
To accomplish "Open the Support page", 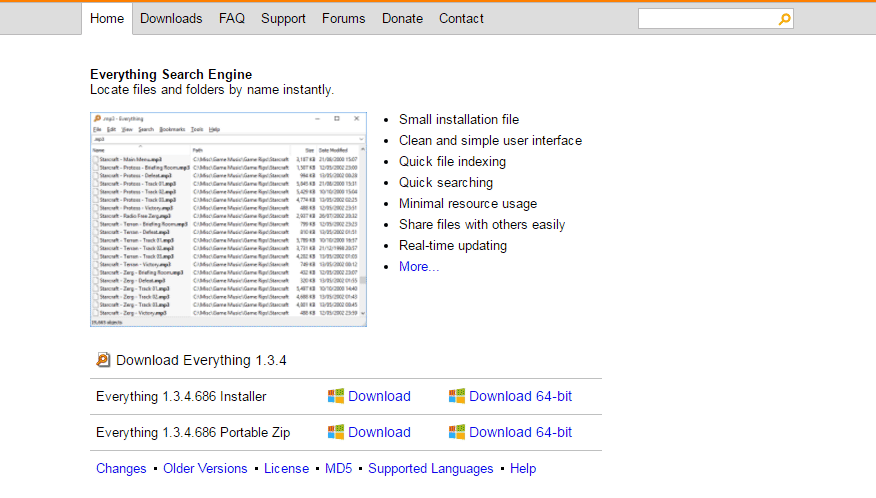I will coord(283,18).
